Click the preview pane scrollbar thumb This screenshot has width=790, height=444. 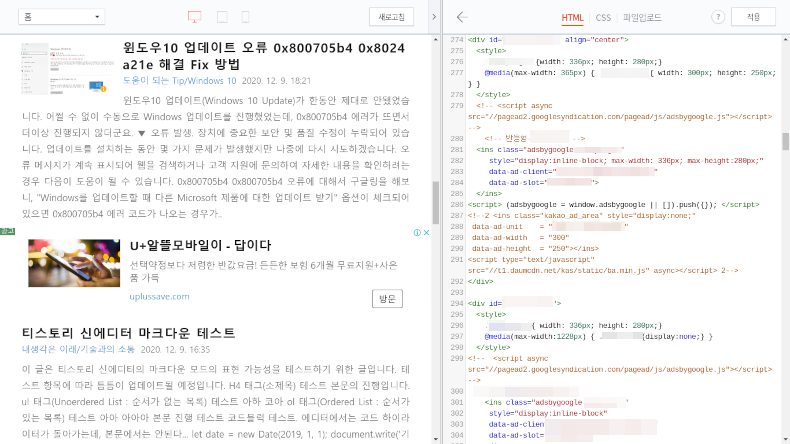(436, 203)
